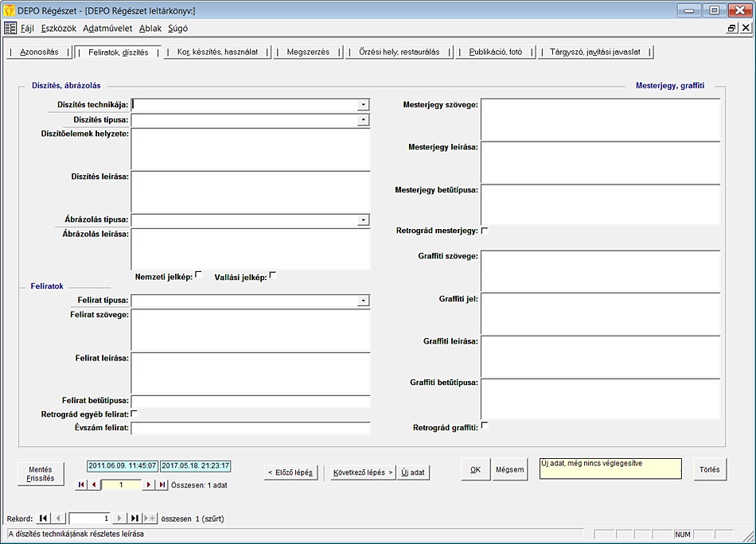Image resolution: width=756 pixels, height=544 pixels.
Task: Click into the Évszám felirat field
Action: pos(251,428)
